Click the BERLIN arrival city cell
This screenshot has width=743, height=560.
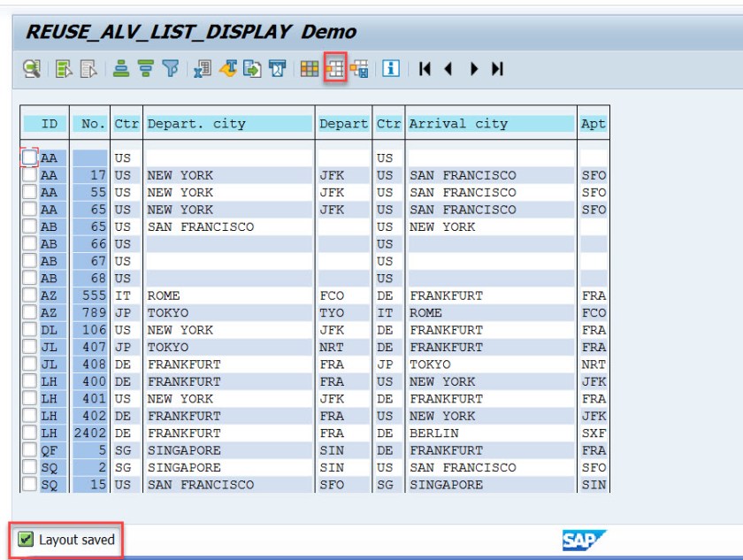pyautogui.click(x=434, y=433)
